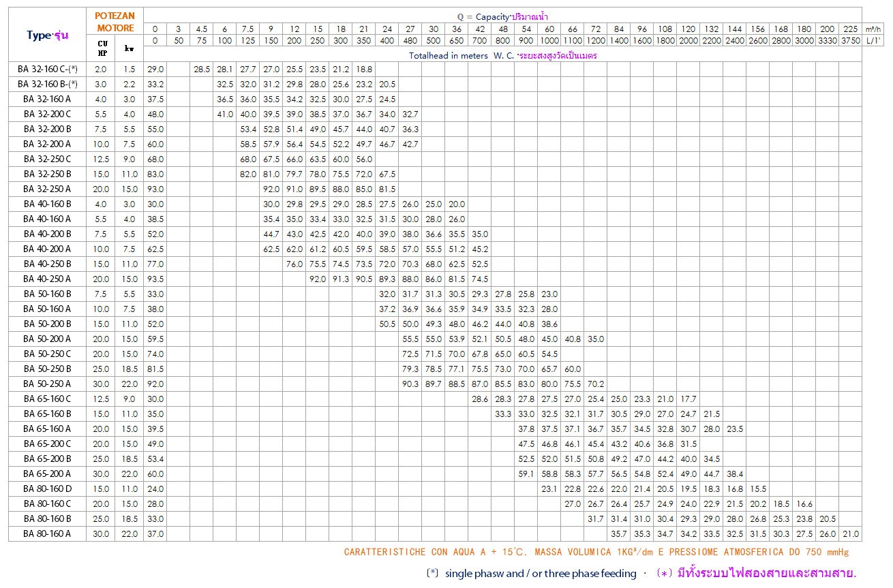This screenshot has width=893, height=588.
Task: Click 28.5 in the BA 32-160 C-(*) row
Action: click(202, 69)
